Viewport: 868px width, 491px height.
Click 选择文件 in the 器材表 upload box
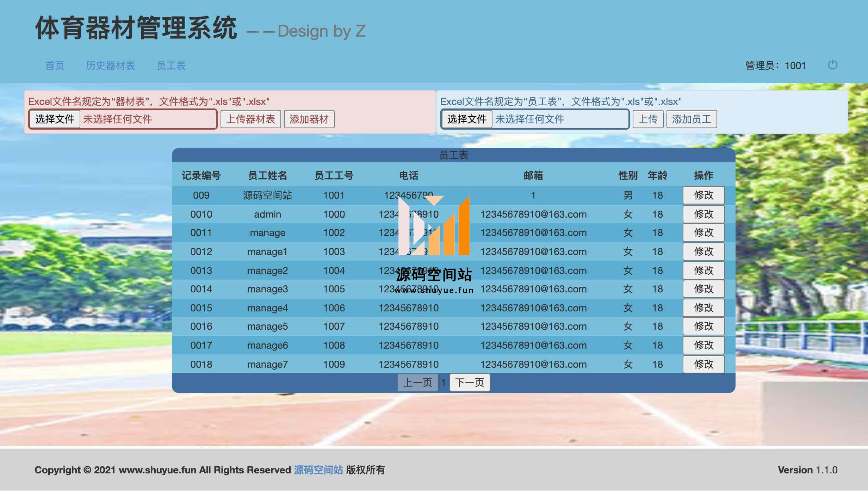tap(55, 119)
